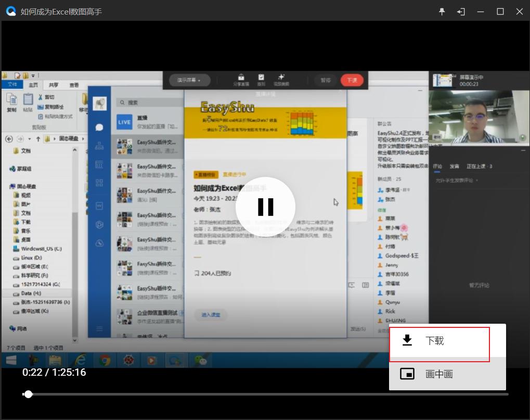Click the user avatar in blue sidebar

coord(99,103)
